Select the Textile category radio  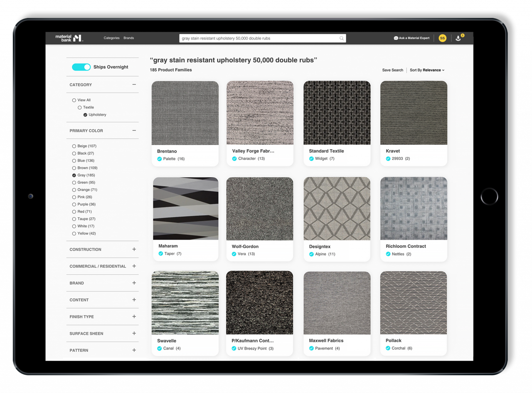click(80, 108)
